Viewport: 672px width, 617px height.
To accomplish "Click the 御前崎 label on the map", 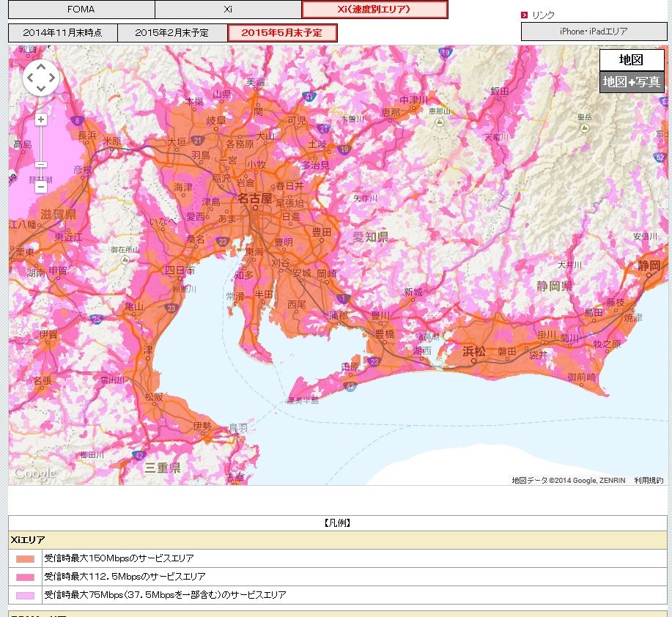I will [x=582, y=377].
